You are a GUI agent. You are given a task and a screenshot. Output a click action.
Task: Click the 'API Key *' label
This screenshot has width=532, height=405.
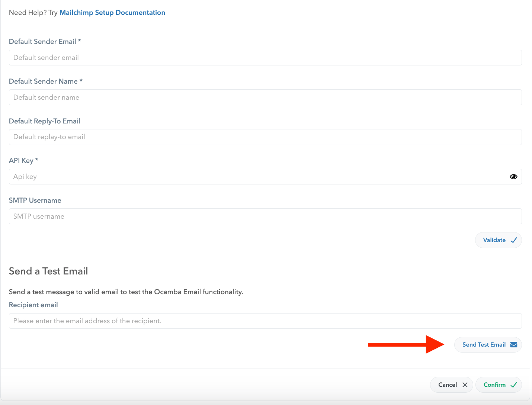(23, 161)
